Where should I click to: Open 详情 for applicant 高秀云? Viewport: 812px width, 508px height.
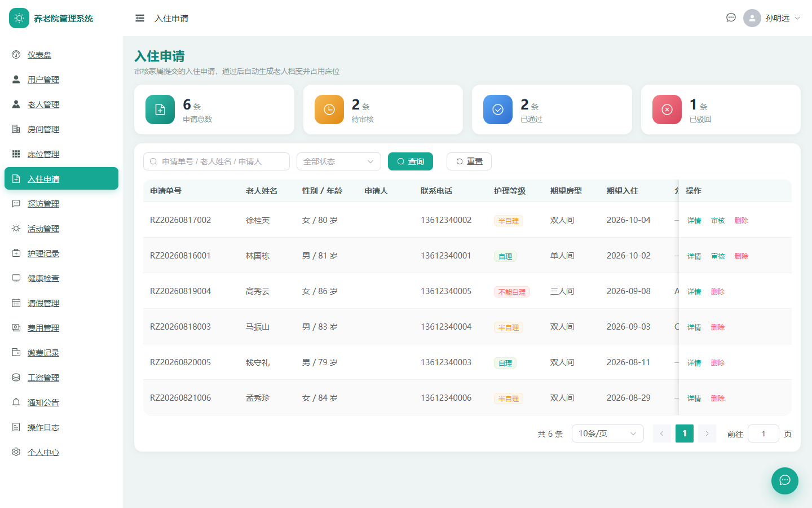point(694,292)
